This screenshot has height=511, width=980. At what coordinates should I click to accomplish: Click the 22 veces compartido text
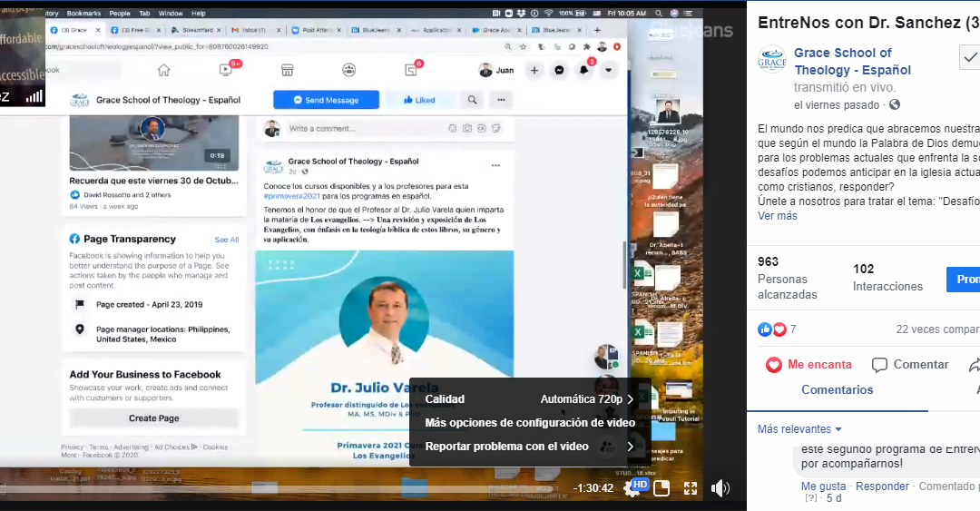point(937,329)
